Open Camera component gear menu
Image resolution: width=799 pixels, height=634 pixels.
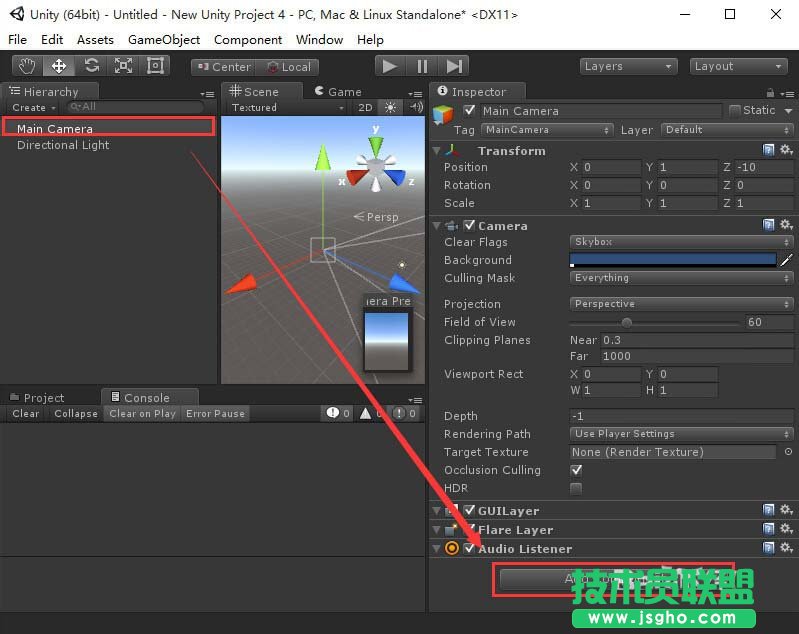(786, 225)
